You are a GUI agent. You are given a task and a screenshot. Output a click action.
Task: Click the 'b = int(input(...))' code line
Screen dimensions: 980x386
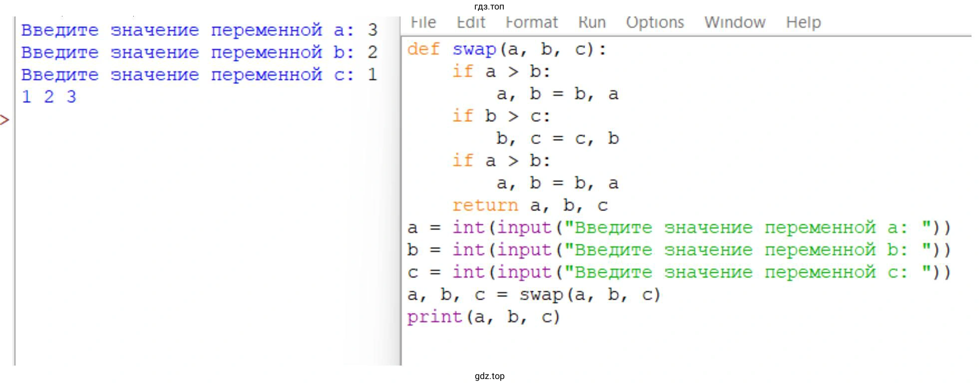(678, 250)
